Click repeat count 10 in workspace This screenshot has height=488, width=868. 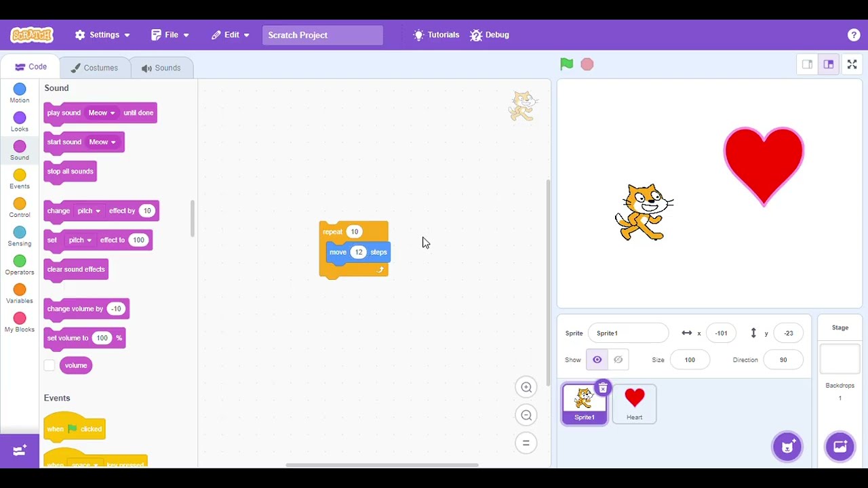pyautogui.click(x=354, y=232)
